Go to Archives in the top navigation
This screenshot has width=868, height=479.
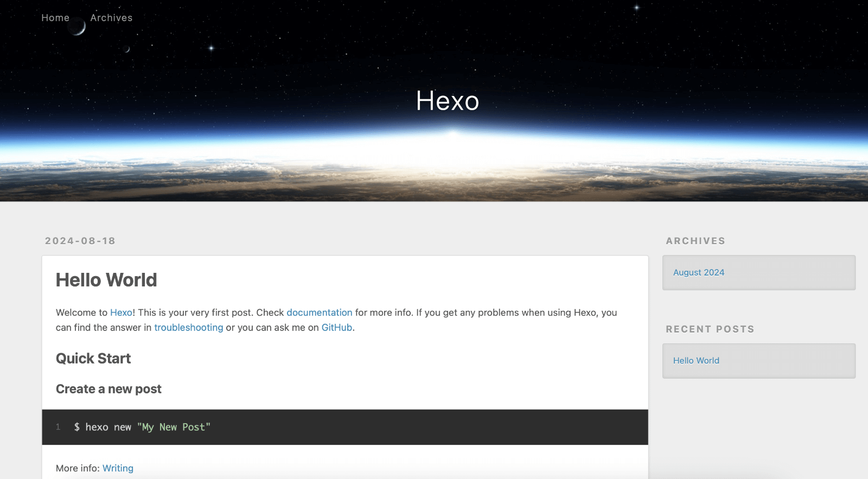[111, 18]
